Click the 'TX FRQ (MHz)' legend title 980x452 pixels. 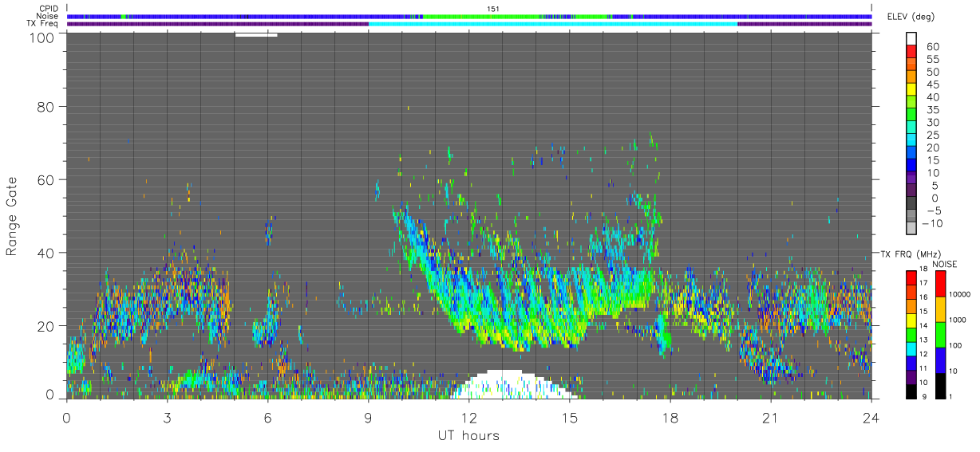911,254
